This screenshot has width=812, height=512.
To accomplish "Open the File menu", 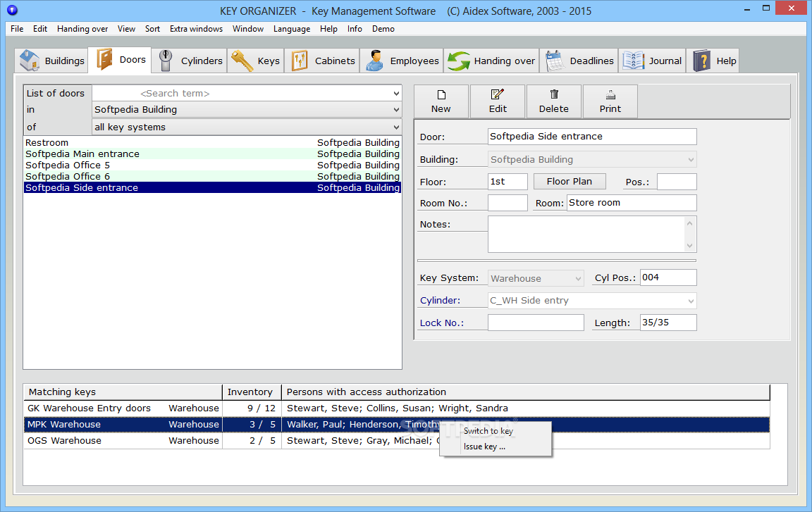I will coord(17,29).
